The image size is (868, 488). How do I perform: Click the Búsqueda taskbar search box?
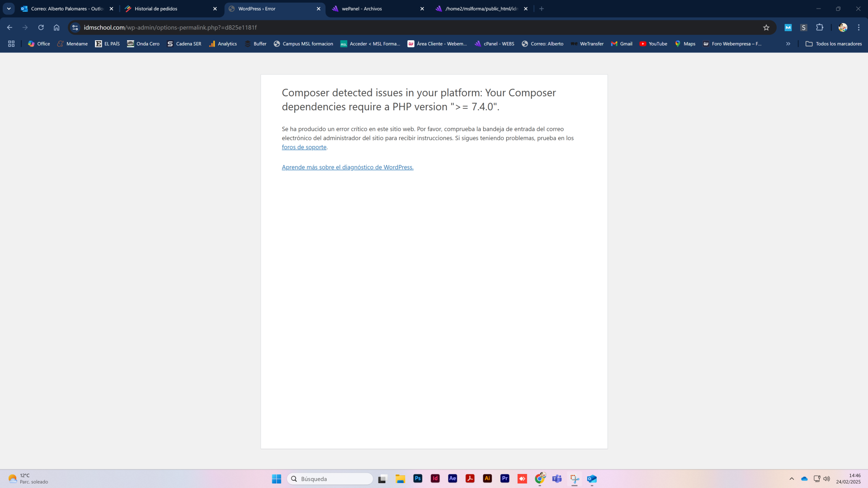[330, 479]
